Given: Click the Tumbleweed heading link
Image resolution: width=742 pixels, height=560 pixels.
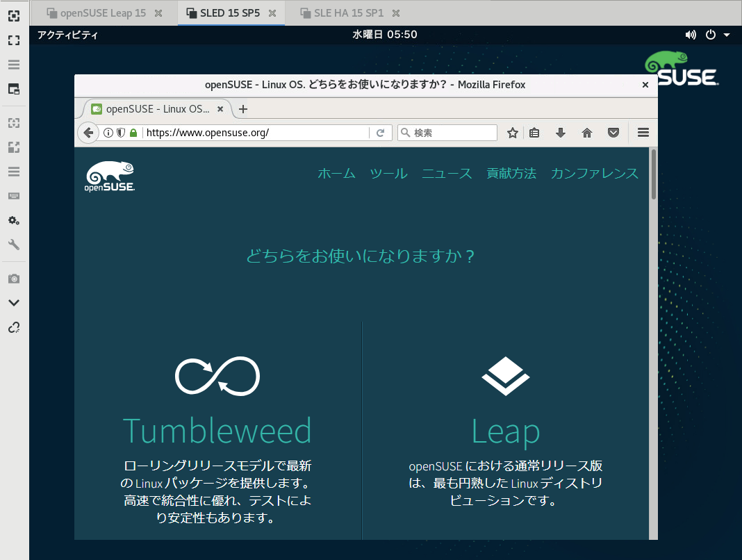Looking at the screenshot, I should click(217, 431).
